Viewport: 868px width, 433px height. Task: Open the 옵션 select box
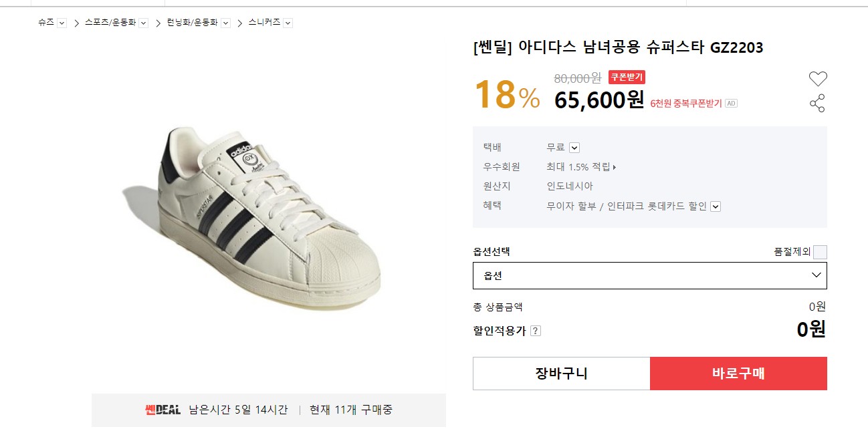click(649, 275)
